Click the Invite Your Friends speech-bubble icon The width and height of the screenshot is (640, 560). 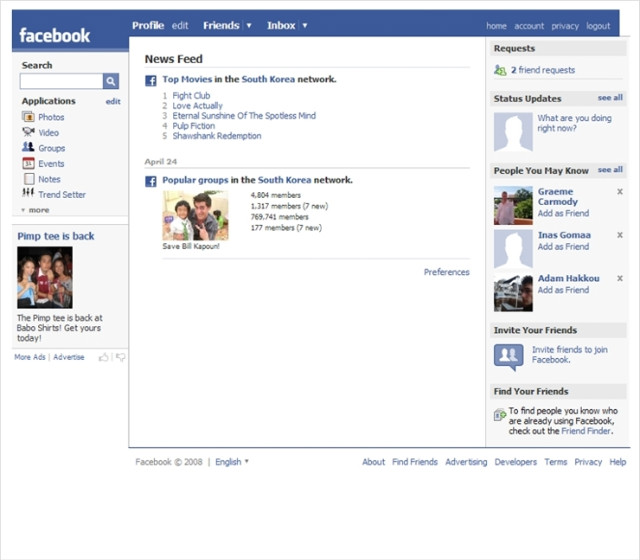pyautogui.click(x=509, y=357)
